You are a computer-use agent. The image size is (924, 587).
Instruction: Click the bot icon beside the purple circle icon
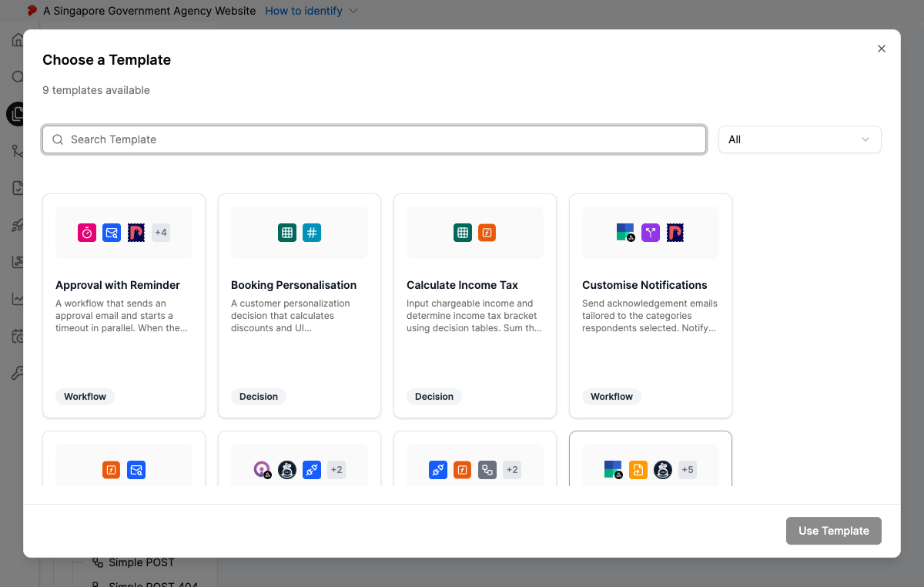[287, 470]
